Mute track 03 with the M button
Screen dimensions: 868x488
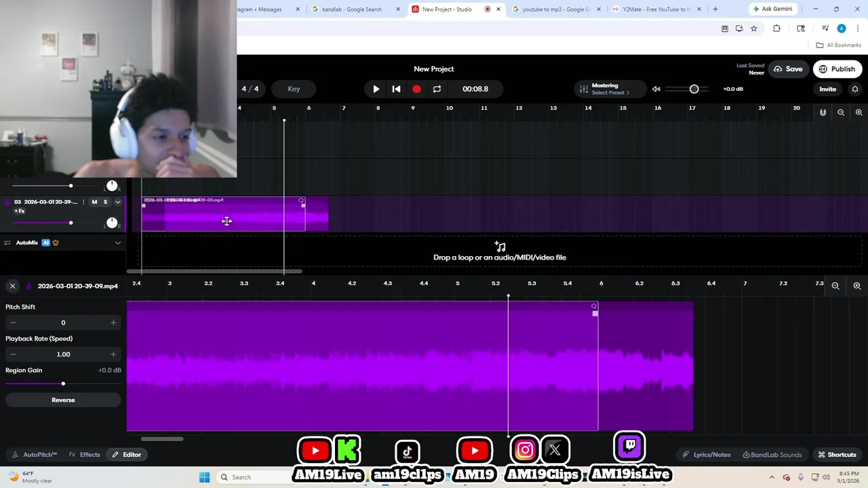(94, 202)
